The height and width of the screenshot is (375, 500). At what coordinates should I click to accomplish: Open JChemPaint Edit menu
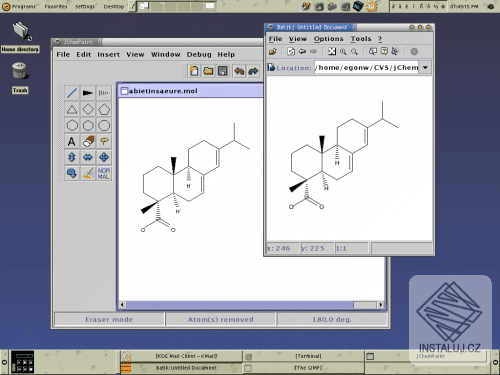[x=83, y=54]
